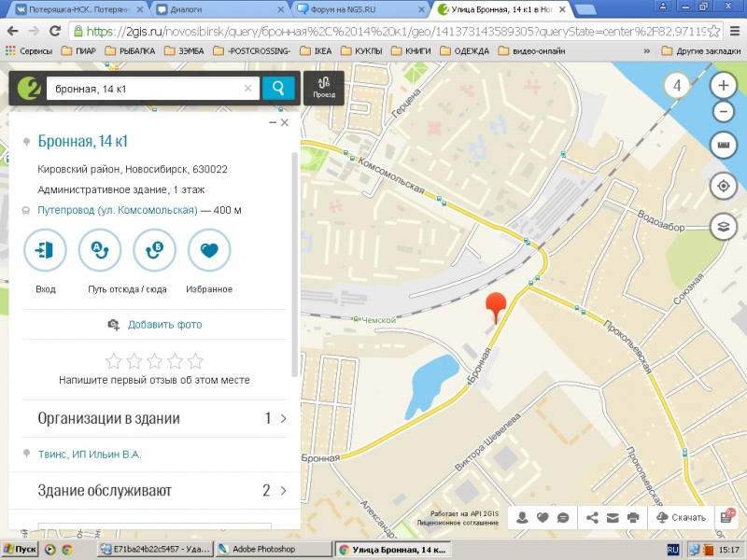Screen dimensions: 747x560
Task: Open the E71ba24b22c5457 taskbar window
Action: click(x=155, y=549)
